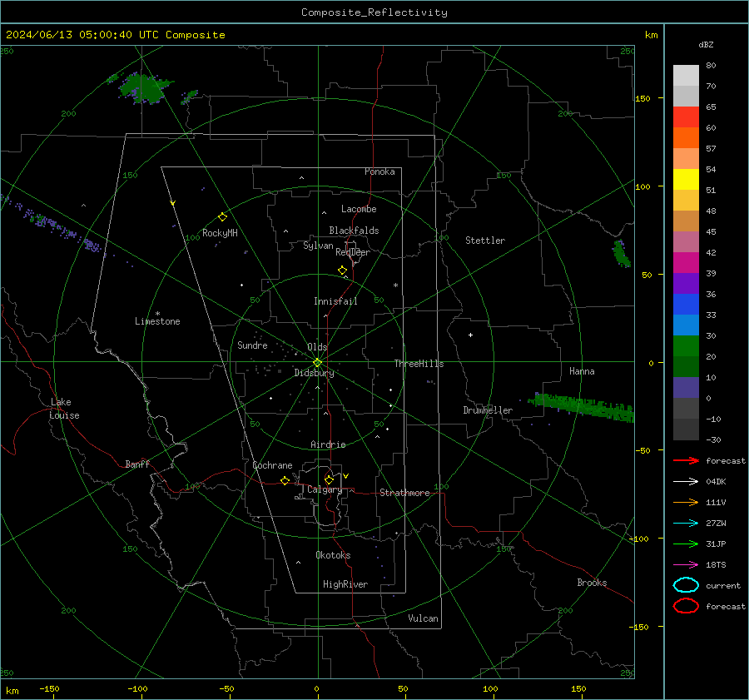Click the Limestone label
The height and width of the screenshot is (700, 749).
[x=157, y=321]
